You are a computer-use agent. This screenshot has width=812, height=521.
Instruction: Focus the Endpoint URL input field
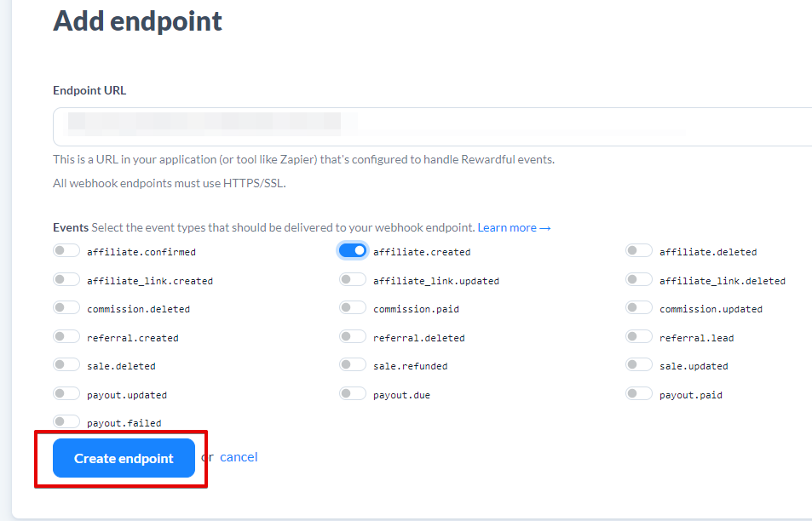click(x=432, y=127)
